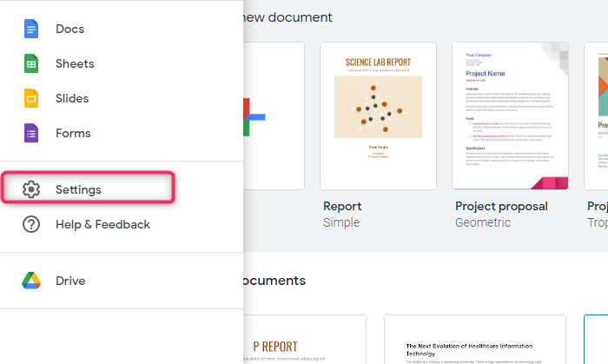608x364 pixels.
Task: Open the recent P REPORT document
Action: point(305,340)
